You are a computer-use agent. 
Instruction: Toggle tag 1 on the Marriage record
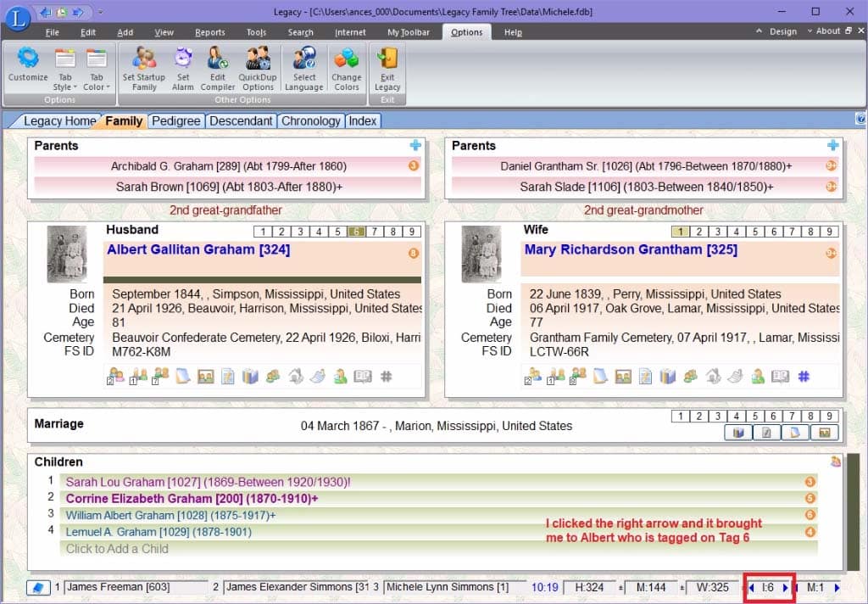[x=681, y=417]
